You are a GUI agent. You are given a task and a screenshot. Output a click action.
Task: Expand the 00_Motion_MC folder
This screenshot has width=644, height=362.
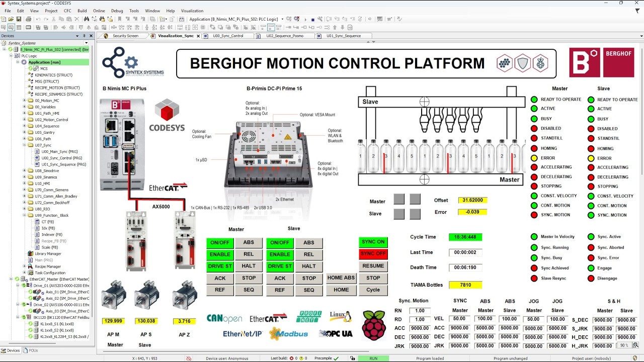(x=24, y=101)
